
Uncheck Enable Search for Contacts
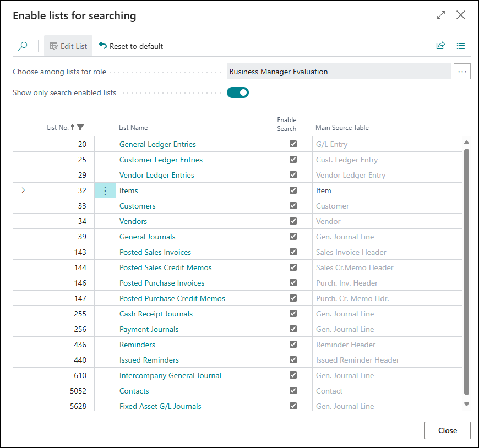tap(293, 391)
